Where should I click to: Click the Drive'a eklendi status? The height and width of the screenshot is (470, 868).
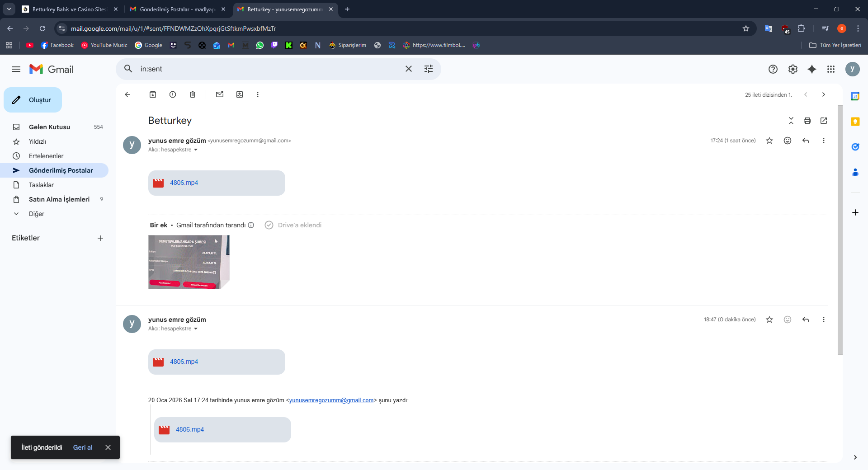tap(293, 225)
